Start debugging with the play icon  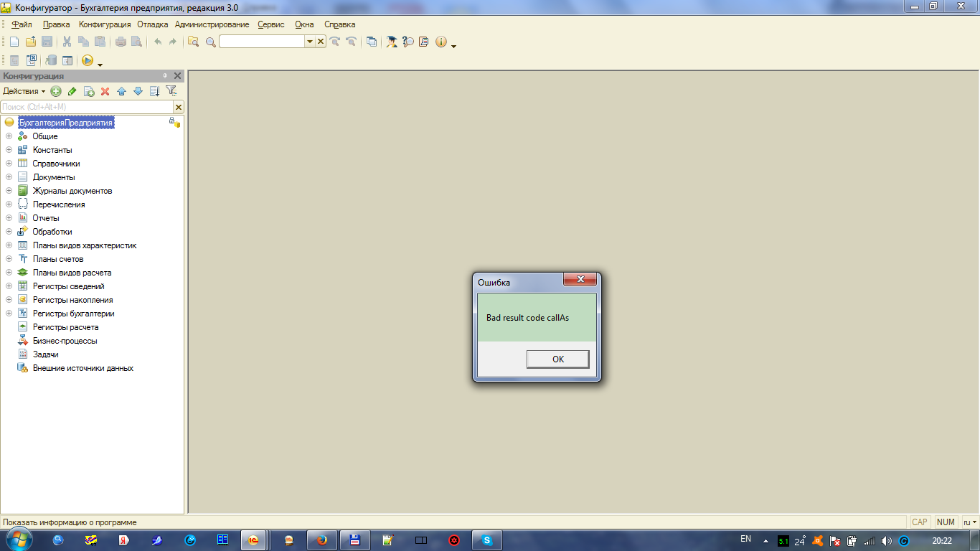(x=88, y=60)
